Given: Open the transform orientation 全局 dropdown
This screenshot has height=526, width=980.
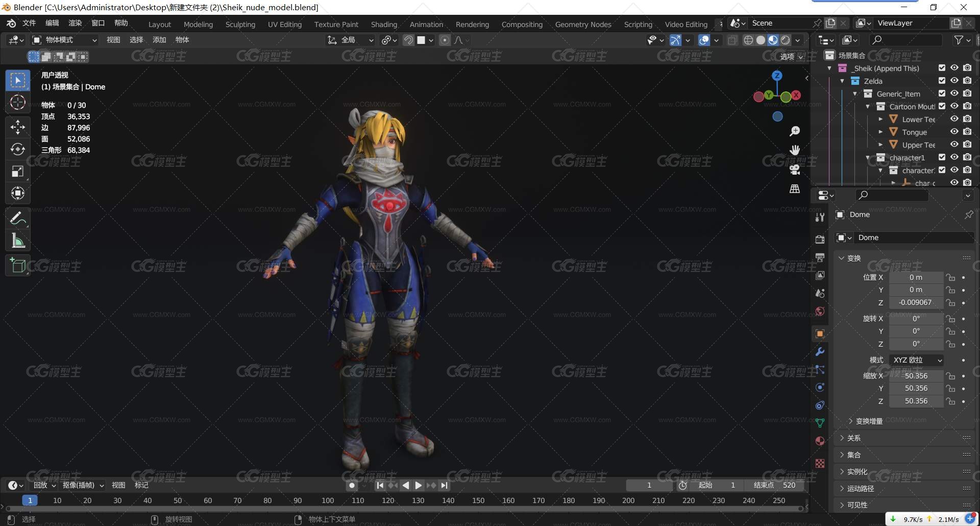Looking at the screenshot, I should coord(350,40).
